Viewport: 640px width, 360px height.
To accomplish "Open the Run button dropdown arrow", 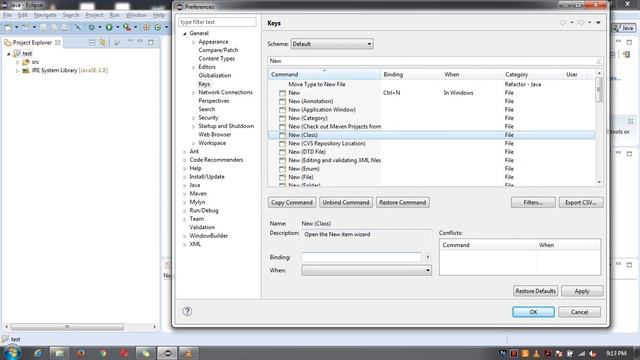I will tap(118, 27).
